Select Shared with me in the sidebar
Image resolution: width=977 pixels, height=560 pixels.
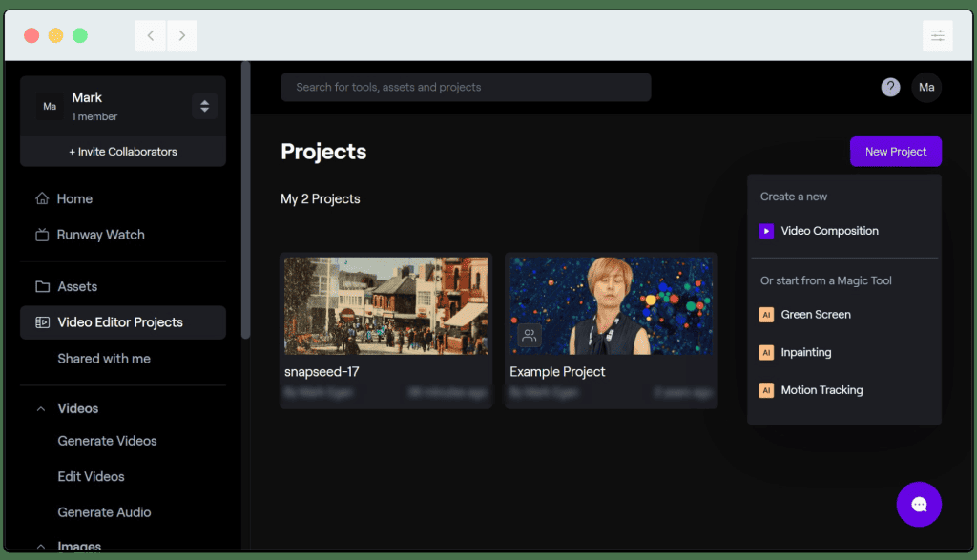point(103,358)
